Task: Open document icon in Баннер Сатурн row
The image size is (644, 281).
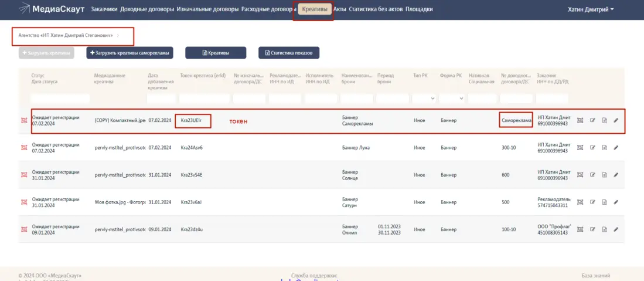Action: (604, 202)
